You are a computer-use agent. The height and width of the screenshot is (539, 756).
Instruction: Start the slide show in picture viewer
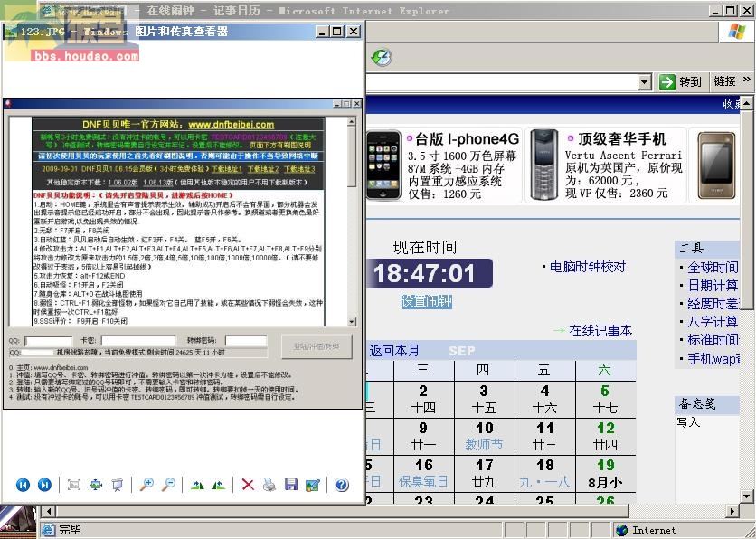118,485
